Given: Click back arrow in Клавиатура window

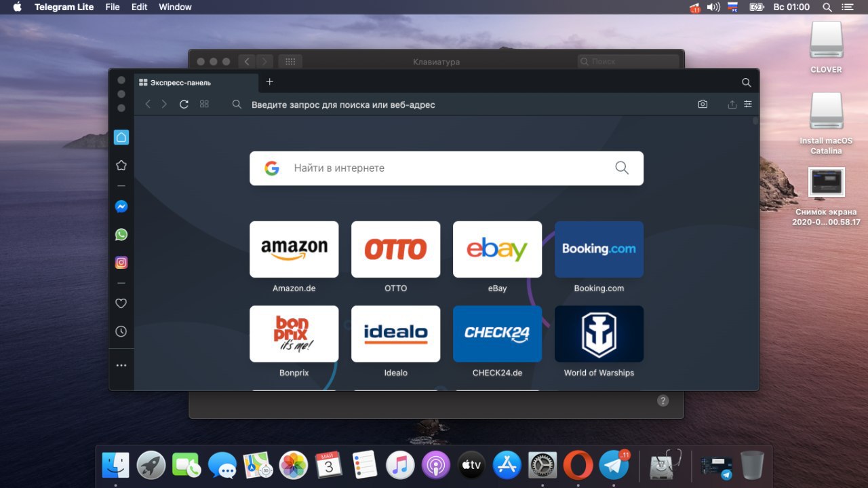Looking at the screenshot, I should pyautogui.click(x=247, y=61).
